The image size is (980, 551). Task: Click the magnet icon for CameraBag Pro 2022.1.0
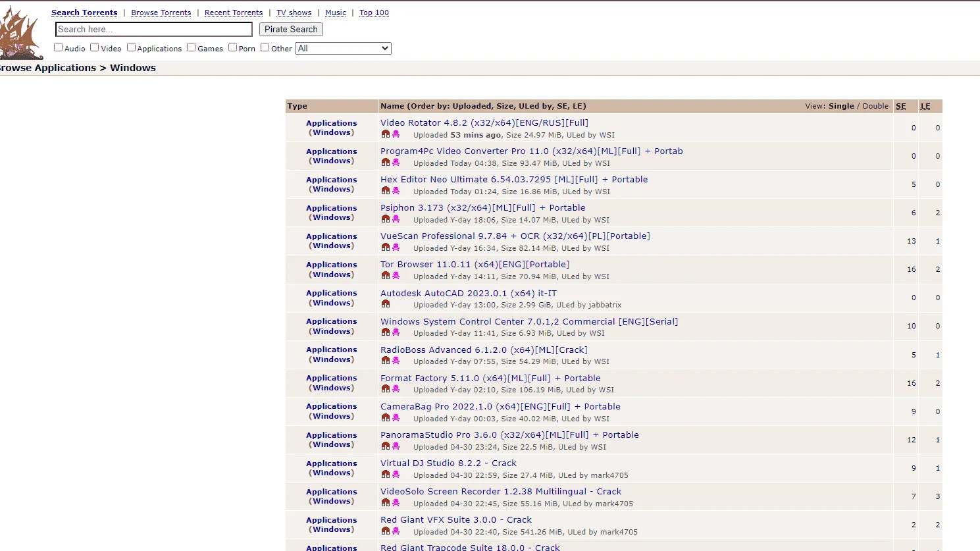click(386, 418)
